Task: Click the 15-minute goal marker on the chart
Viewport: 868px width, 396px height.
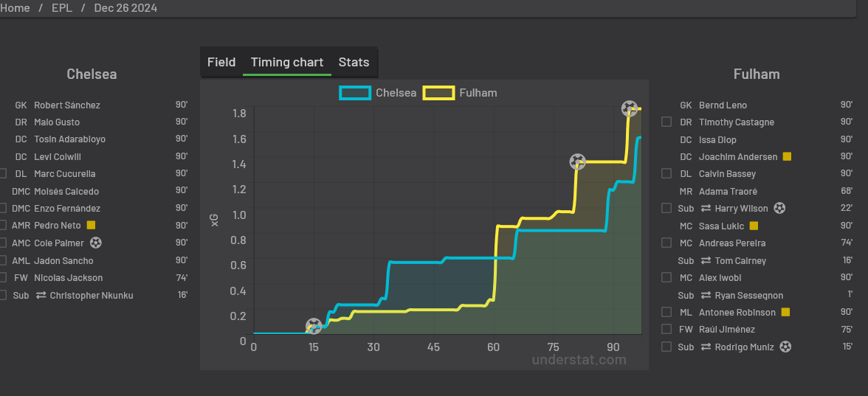Action: (314, 326)
